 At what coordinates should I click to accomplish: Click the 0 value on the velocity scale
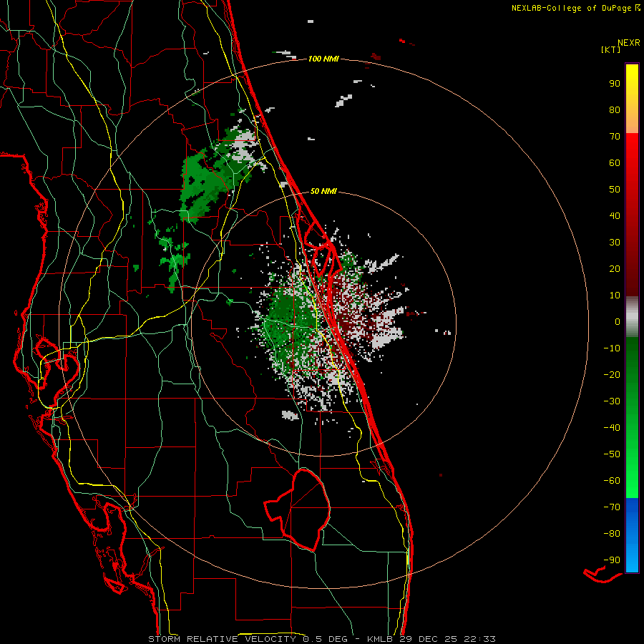tap(618, 321)
